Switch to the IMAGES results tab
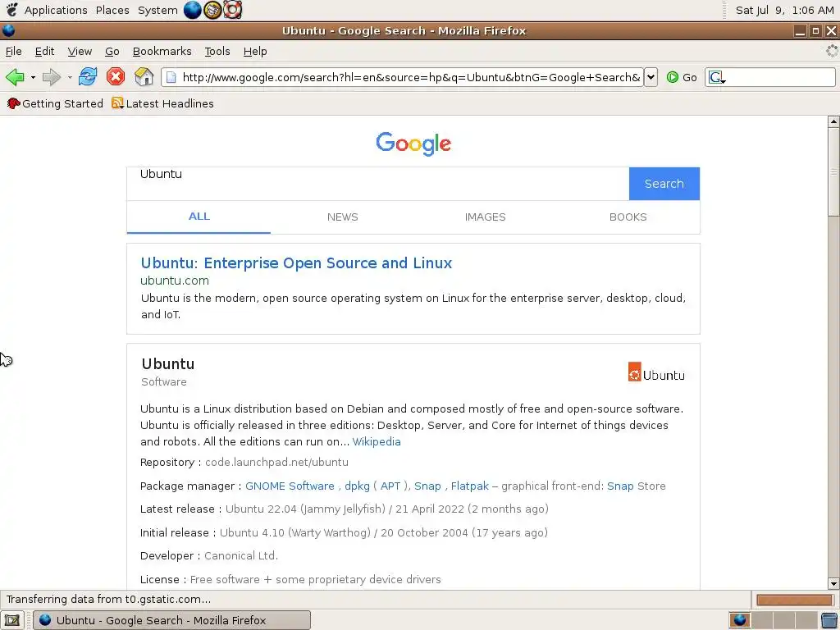The width and height of the screenshot is (840, 630). pos(485,217)
